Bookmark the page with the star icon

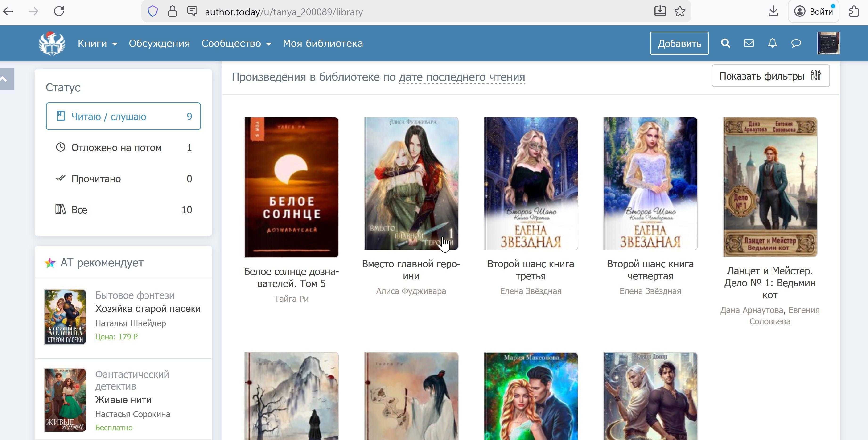click(x=680, y=12)
